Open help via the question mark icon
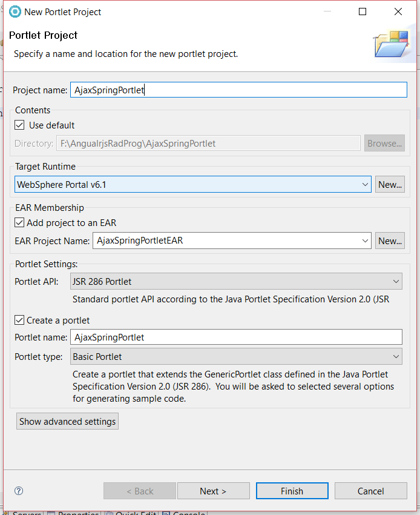Screen dimensions: 420x515 (x=19, y=491)
